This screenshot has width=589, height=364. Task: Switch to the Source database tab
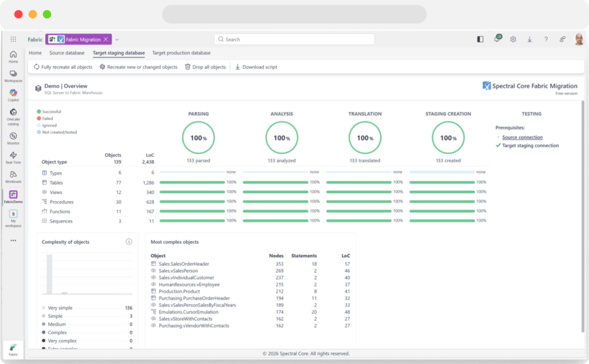(67, 53)
